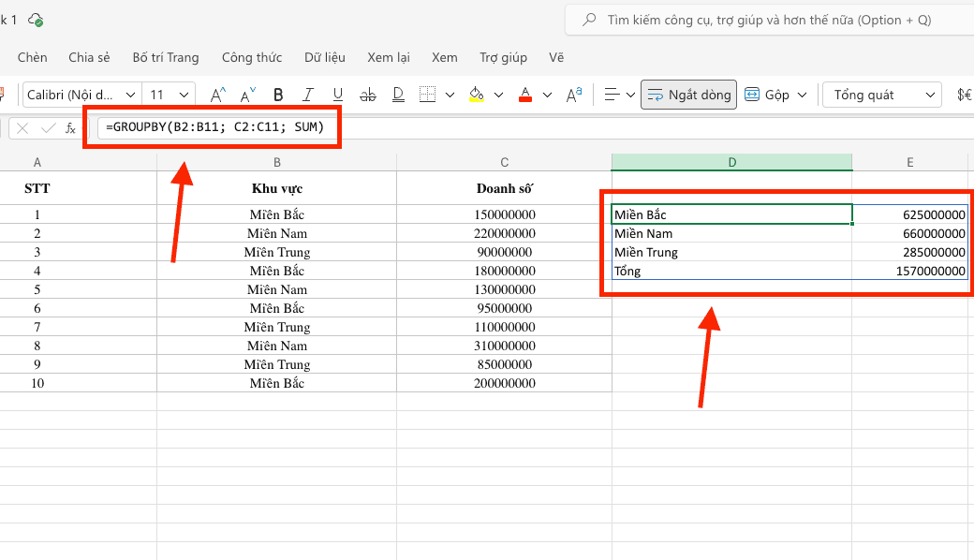Screen dimensions: 974x560
Task: Select the cell with value 90000000
Action: [x=505, y=252]
